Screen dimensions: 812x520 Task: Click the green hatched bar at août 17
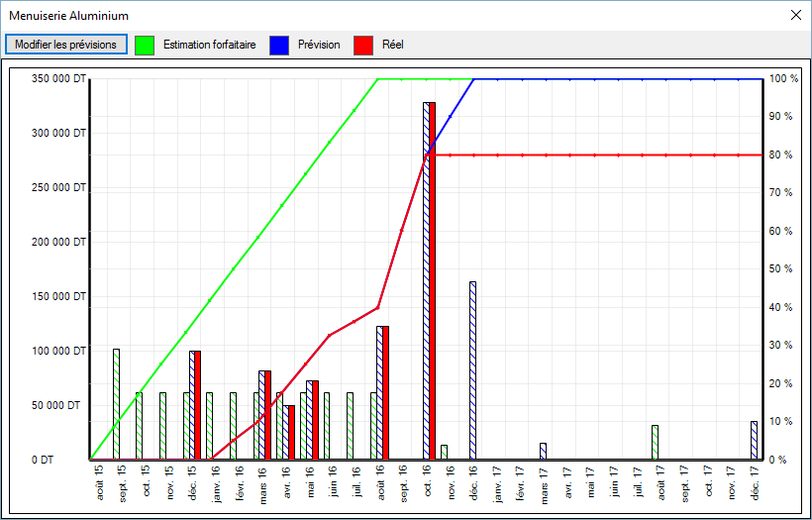[655, 442]
